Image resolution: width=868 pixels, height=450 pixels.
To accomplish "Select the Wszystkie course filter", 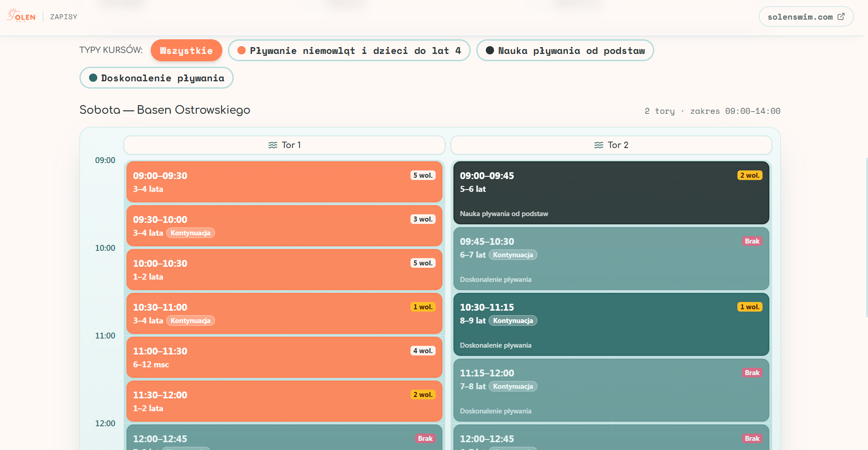I will 186,50.
